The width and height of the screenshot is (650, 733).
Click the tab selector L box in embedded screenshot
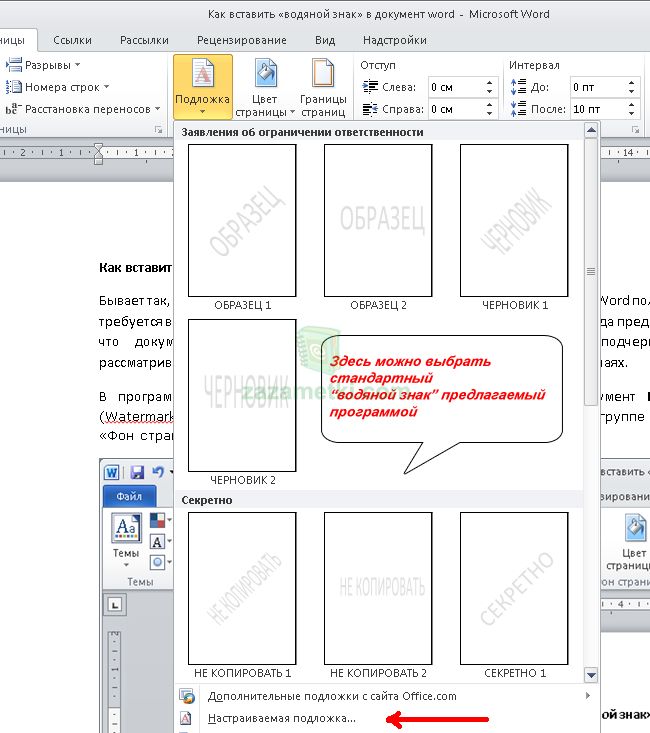click(115, 605)
